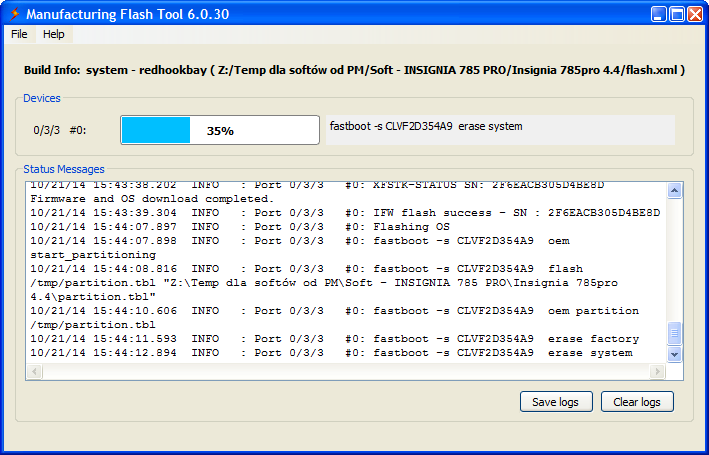Click the horizontal scroll left arrow
This screenshot has height=455, width=709.
coord(34,371)
